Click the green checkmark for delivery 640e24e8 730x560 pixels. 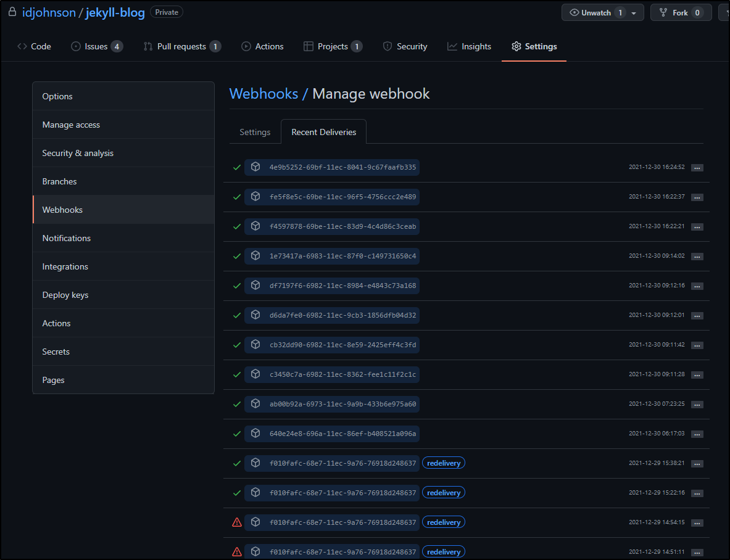click(237, 434)
